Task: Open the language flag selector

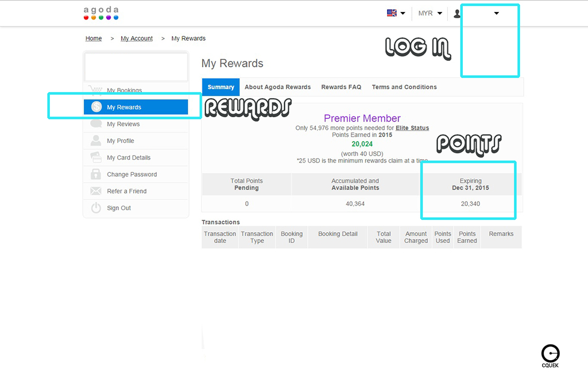Action: [396, 13]
